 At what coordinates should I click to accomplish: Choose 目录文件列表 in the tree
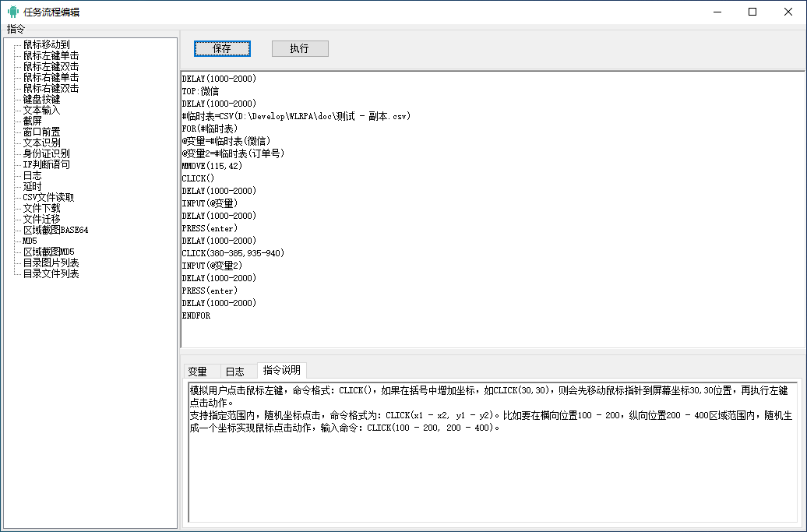pyautogui.click(x=51, y=273)
